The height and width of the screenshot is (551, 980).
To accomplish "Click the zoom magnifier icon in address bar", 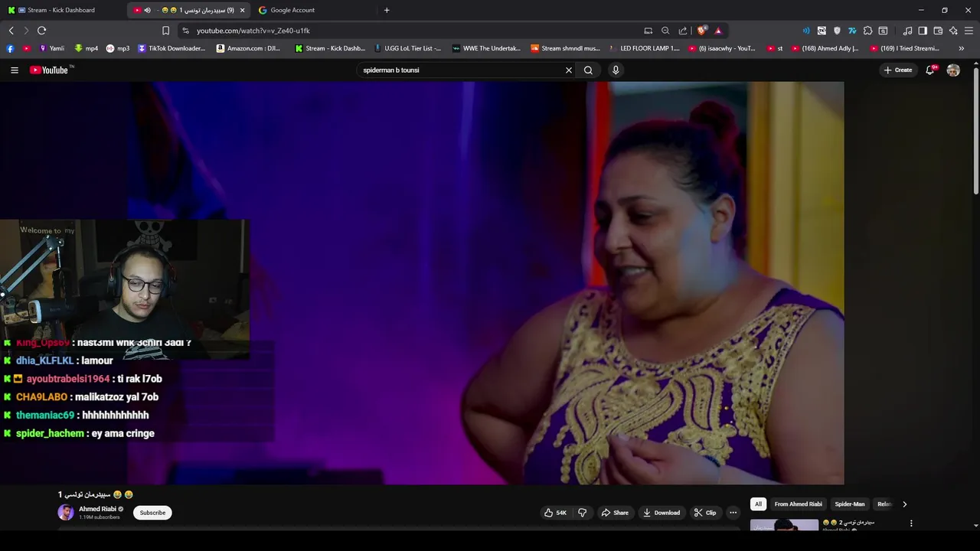I will pos(665,31).
